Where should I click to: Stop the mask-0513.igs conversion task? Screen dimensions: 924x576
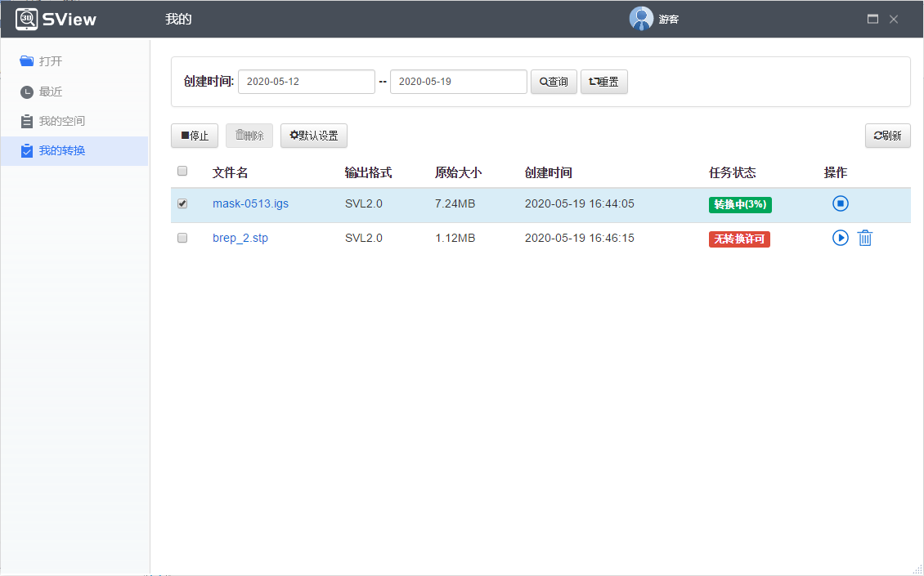[841, 203]
